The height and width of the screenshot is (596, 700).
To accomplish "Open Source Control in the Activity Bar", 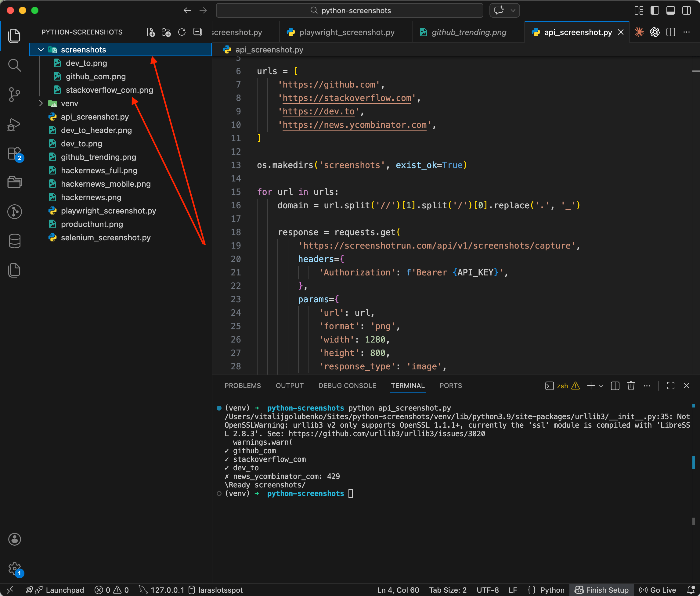I will (x=15, y=95).
